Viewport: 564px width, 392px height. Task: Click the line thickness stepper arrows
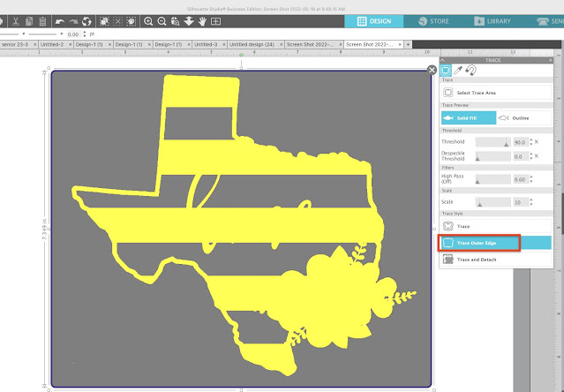(85, 34)
